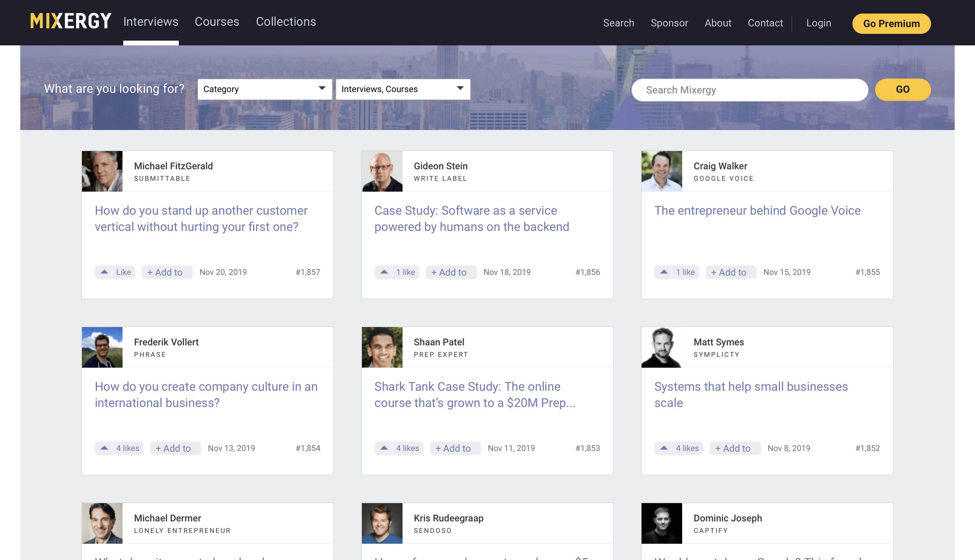Viewport: 975px width, 560px height.
Task: Click the date Nov 8, 2019
Action: [789, 449]
